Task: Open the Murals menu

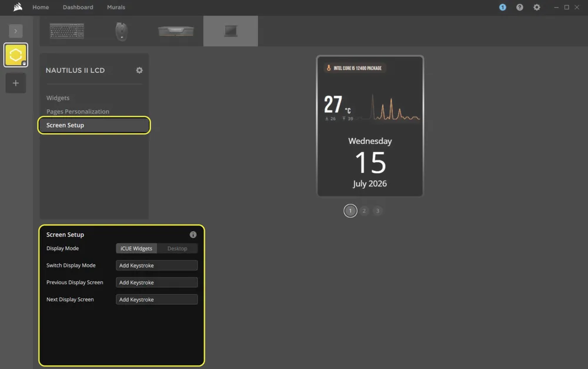Action: click(116, 7)
